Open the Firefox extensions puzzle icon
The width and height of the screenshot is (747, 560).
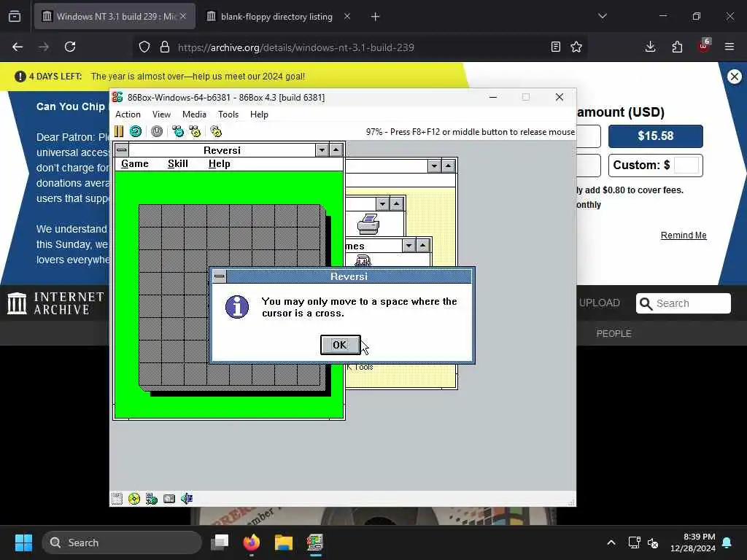(677, 47)
